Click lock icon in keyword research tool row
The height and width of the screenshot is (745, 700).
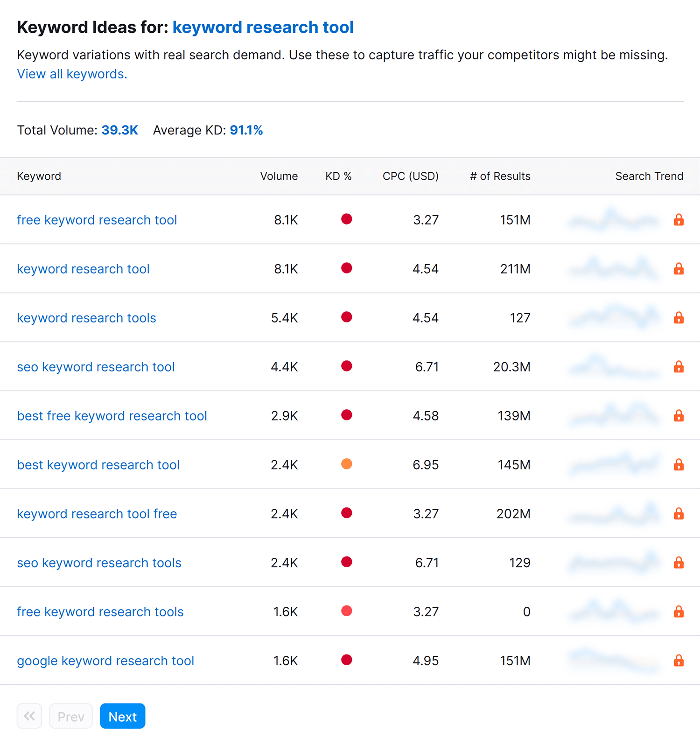679,268
